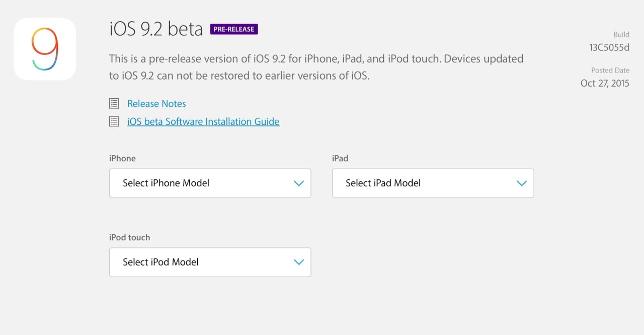
Task: Click the iOS 9.2 beta title
Action: tap(155, 29)
